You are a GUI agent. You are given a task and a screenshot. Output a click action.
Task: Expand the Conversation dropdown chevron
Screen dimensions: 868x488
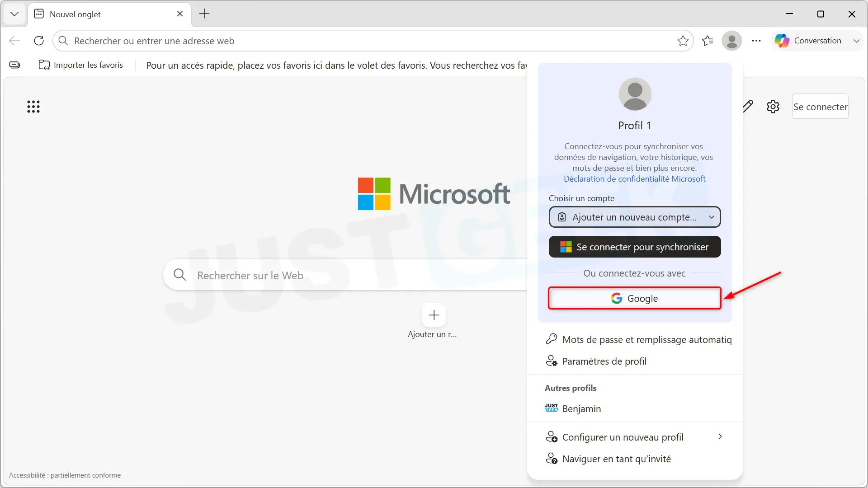[856, 41]
